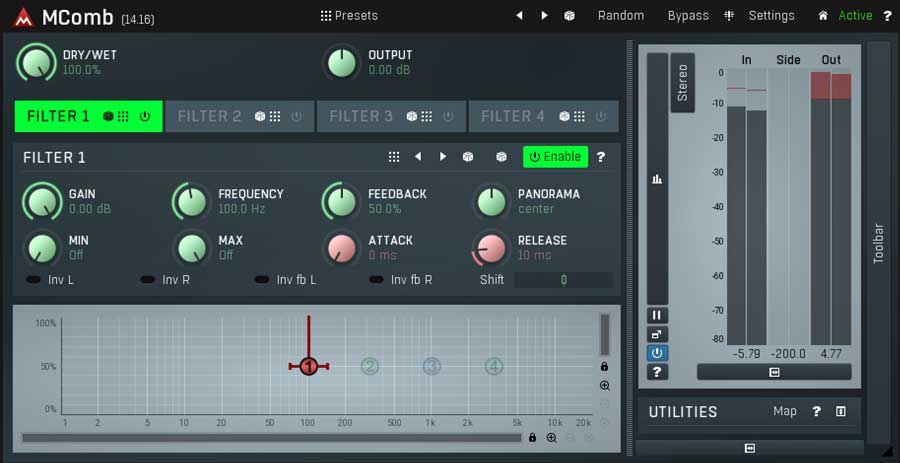Click the Panorama knob
This screenshot has width=900, height=463.
[x=491, y=201]
